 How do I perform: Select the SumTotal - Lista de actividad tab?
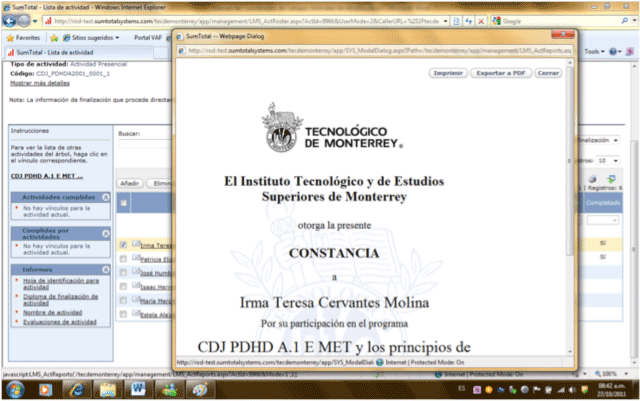coord(80,52)
